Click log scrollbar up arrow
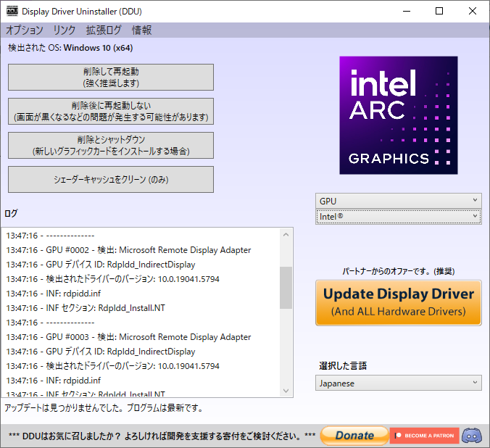This screenshot has width=490, height=448. click(286, 234)
